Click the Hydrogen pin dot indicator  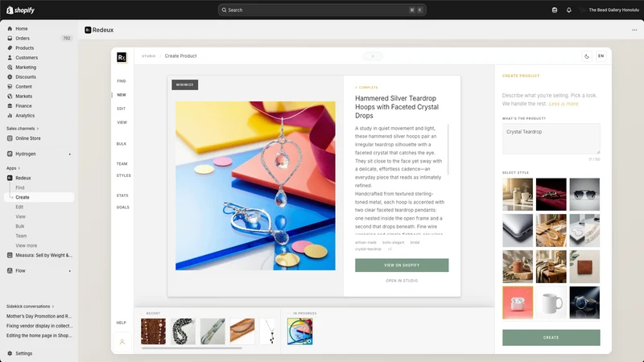(x=70, y=154)
